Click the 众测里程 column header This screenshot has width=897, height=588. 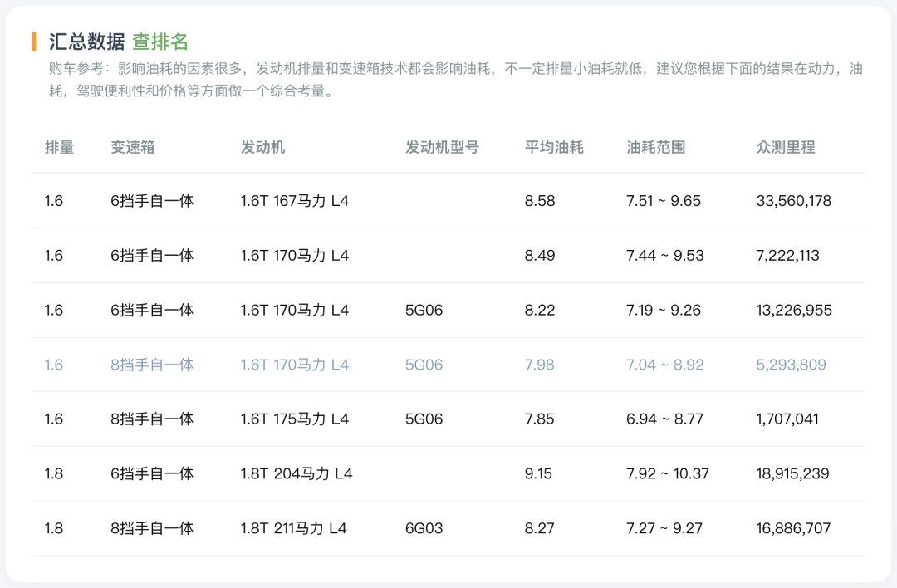(x=786, y=148)
